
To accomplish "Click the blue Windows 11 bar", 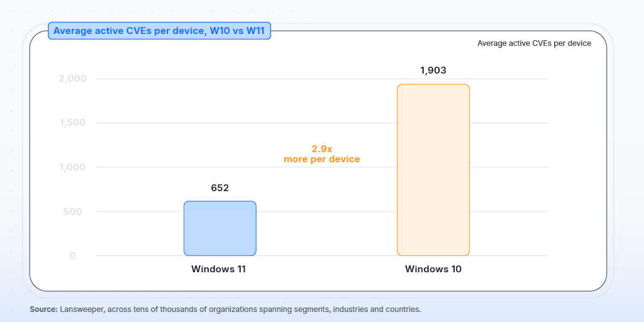I will [x=220, y=229].
